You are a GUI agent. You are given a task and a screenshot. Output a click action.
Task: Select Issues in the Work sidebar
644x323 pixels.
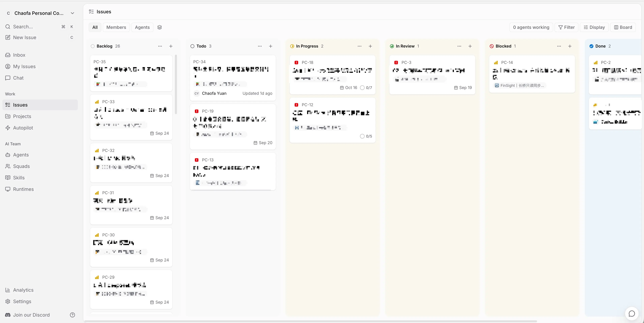(40, 105)
